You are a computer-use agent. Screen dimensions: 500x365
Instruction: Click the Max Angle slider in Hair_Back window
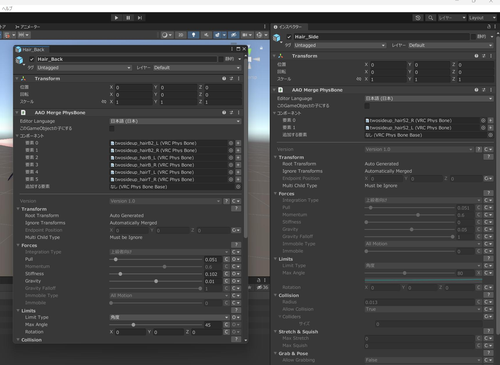(156, 325)
